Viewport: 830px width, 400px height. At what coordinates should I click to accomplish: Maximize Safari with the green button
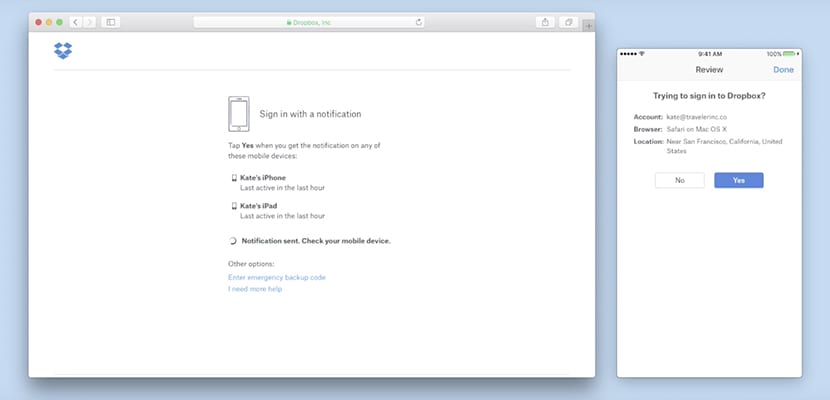tap(60, 22)
